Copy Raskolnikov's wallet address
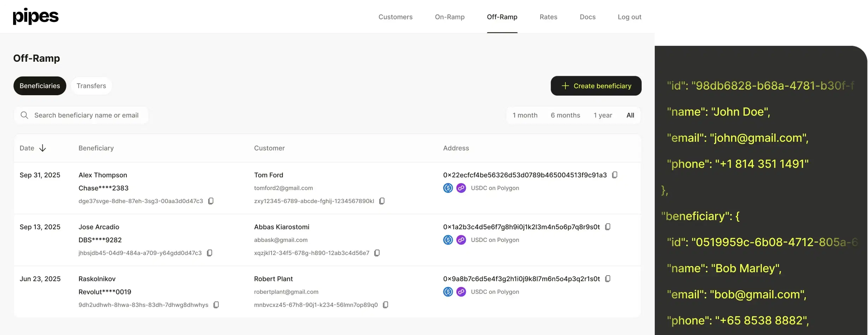 click(x=608, y=279)
